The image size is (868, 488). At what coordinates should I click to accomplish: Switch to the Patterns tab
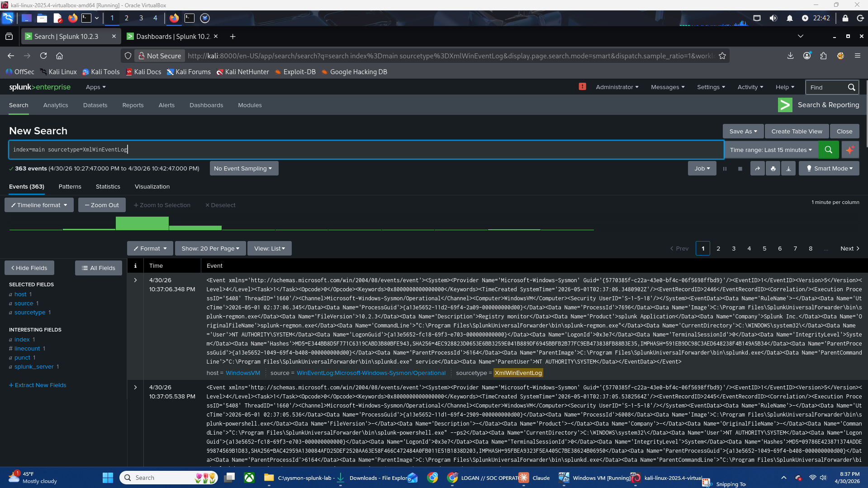point(70,186)
